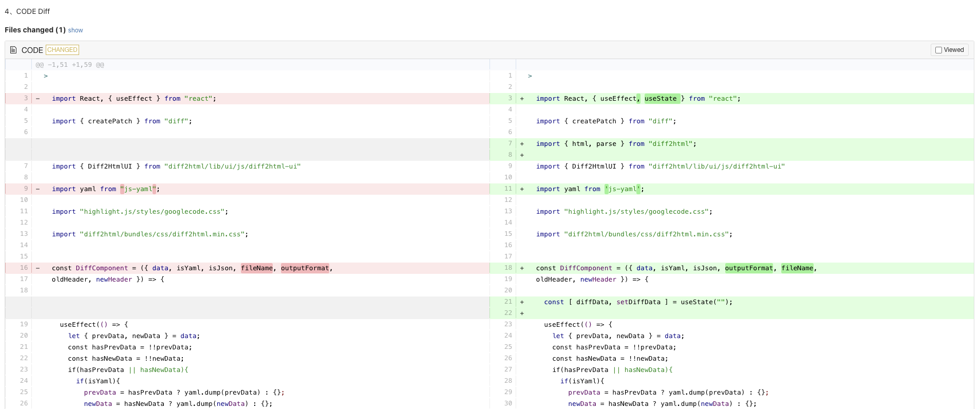
Task: Click the highlighted outputFormat token on the removed line
Action: click(305, 268)
